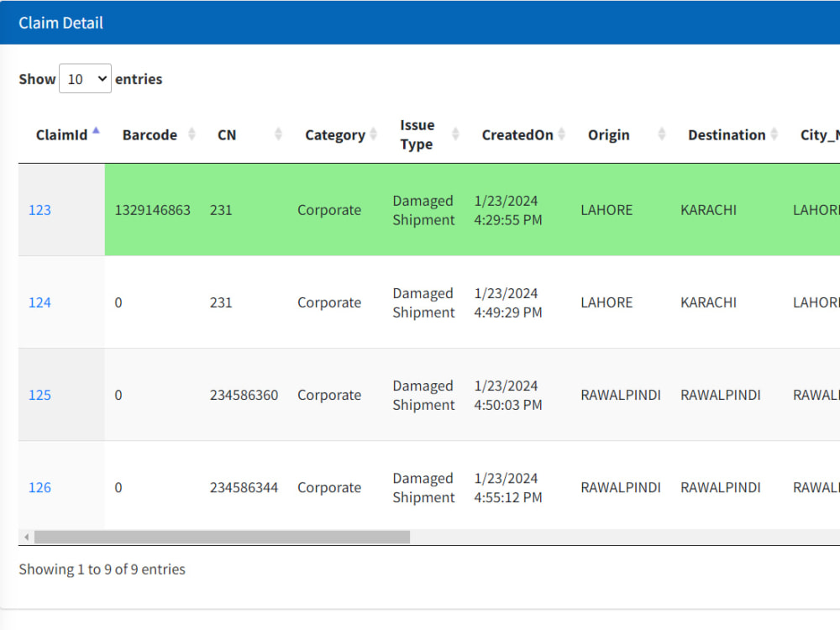Click RAWALPINDI destination in claim 126 row

(721, 488)
